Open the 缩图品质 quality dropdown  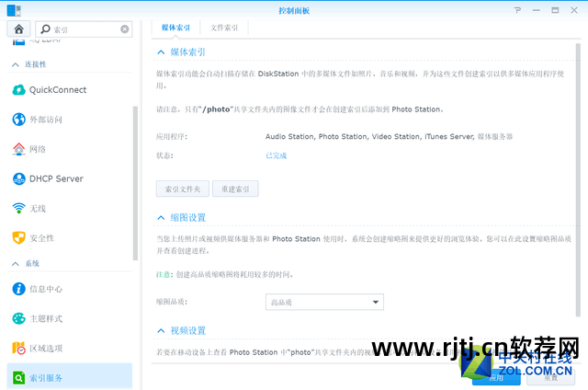pyautogui.click(x=324, y=302)
